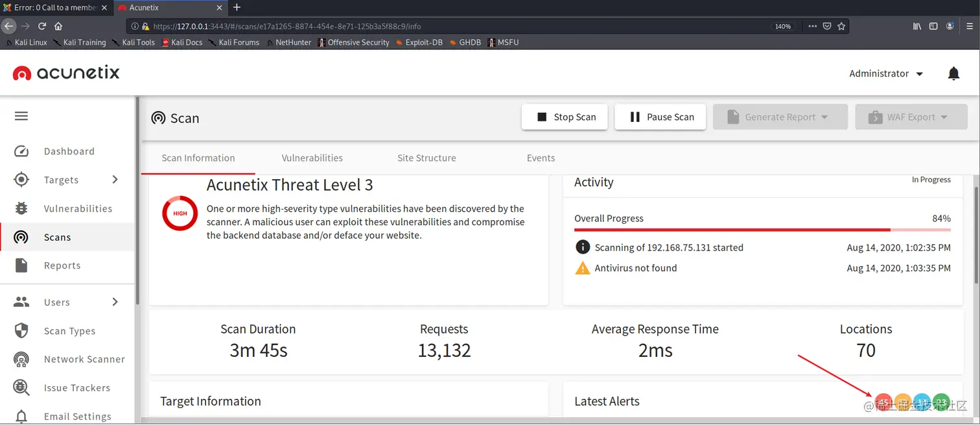The image size is (980, 425).
Task: Collapse sidebar with hamburger menu icon
Action: [21, 116]
